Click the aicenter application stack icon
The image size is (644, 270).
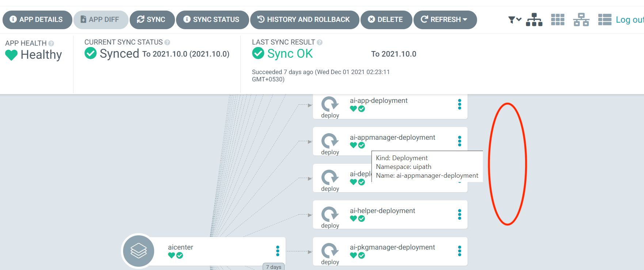[138, 251]
